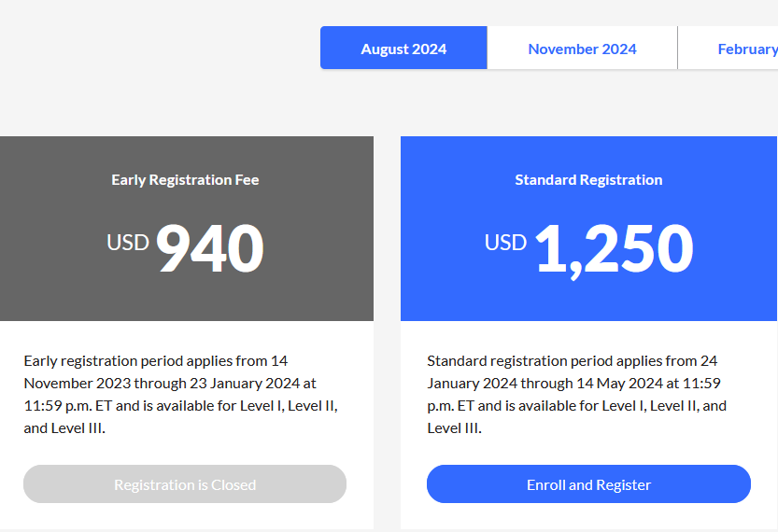The width and height of the screenshot is (778, 532).
Task: Click the 1,250 standard fee amount
Action: (615, 249)
